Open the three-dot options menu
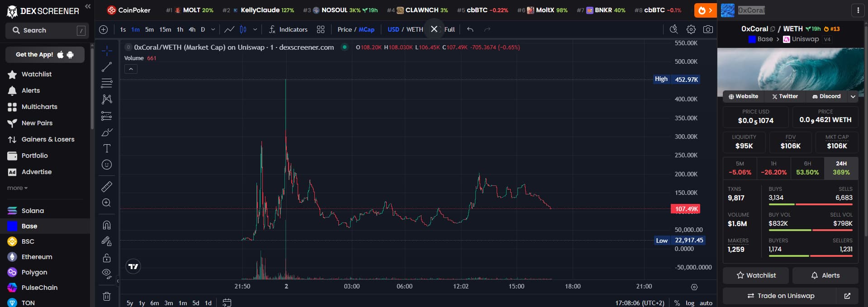Image resolution: width=868 pixels, height=307 pixels. [x=858, y=10]
